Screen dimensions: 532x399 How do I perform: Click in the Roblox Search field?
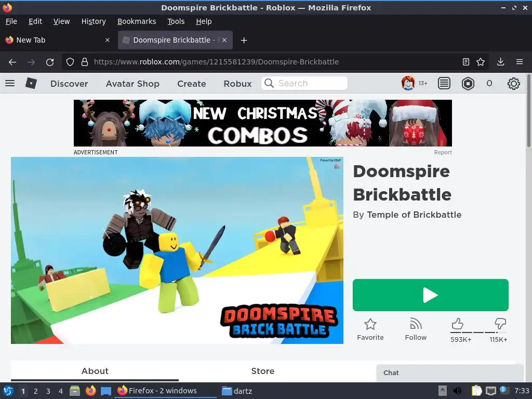(x=304, y=83)
